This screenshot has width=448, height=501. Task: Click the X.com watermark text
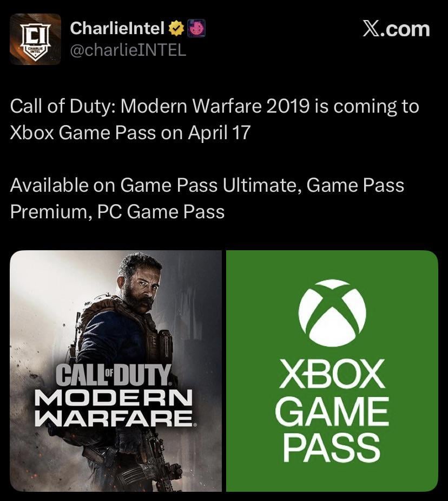tap(396, 29)
